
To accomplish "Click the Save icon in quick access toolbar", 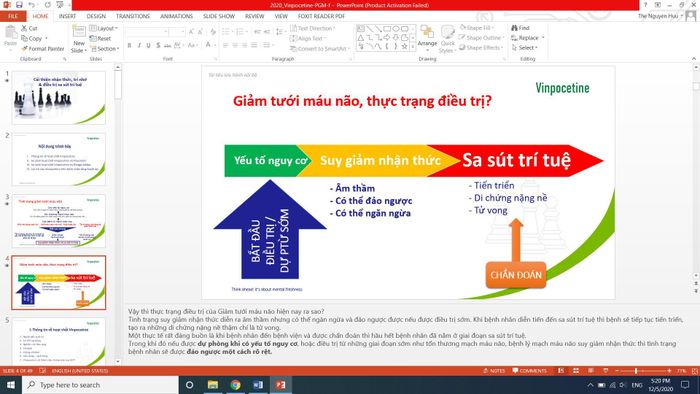I will tap(19, 5).
